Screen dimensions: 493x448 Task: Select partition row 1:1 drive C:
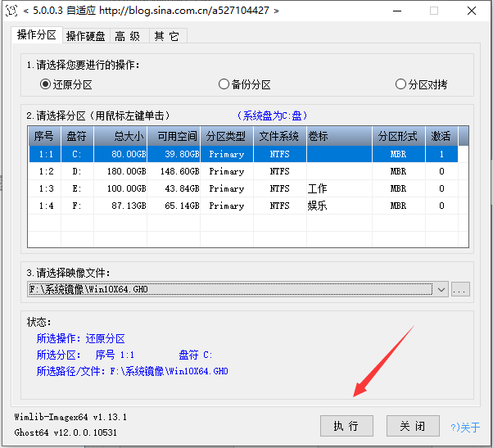click(246, 154)
